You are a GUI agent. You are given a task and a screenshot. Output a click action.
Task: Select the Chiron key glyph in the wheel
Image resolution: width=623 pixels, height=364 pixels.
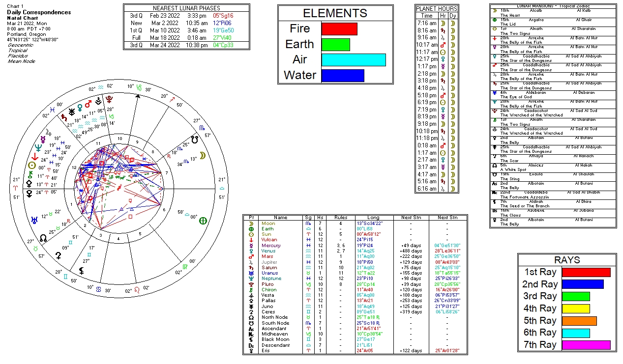click(x=30, y=174)
